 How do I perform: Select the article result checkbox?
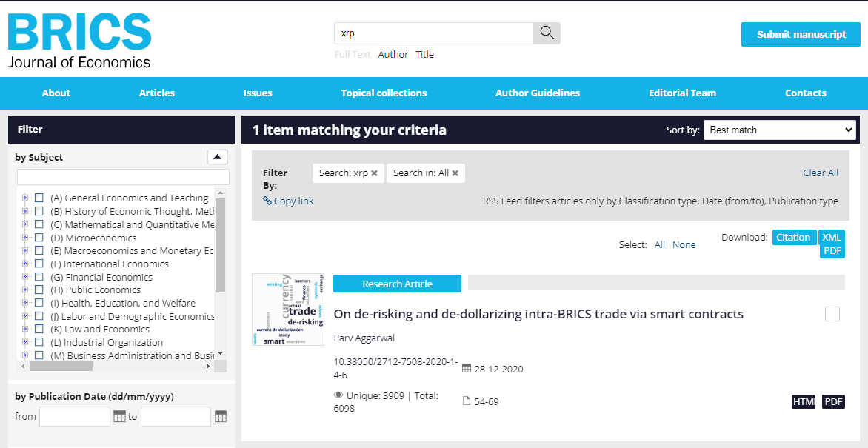pos(832,314)
